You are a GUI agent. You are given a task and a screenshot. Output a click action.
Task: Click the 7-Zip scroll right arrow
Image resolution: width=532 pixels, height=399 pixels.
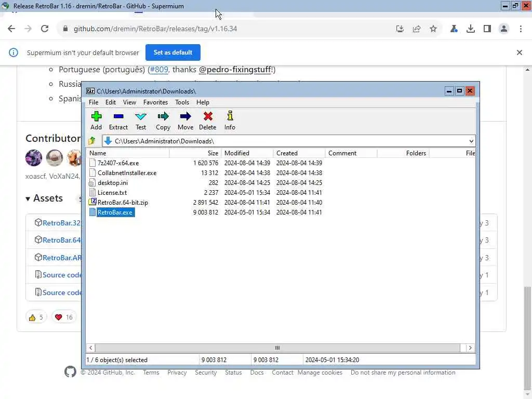coord(470,348)
